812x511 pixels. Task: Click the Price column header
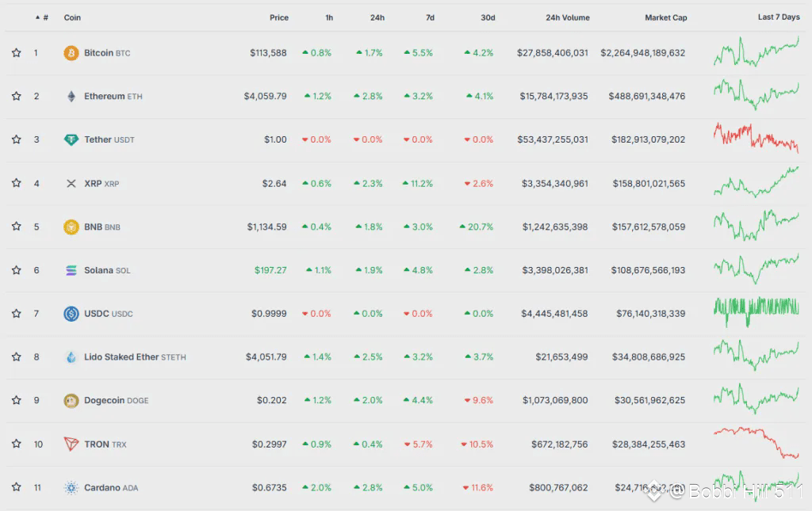click(x=278, y=17)
